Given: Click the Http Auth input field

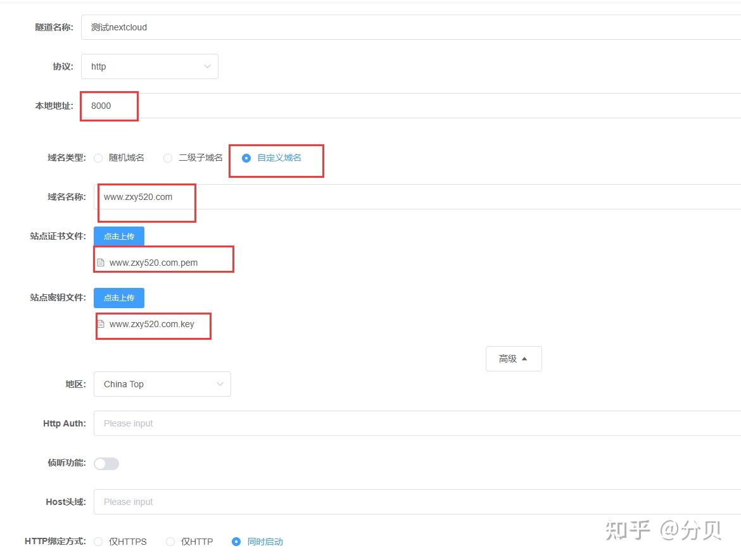Looking at the screenshot, I should (x=417, y=423).
